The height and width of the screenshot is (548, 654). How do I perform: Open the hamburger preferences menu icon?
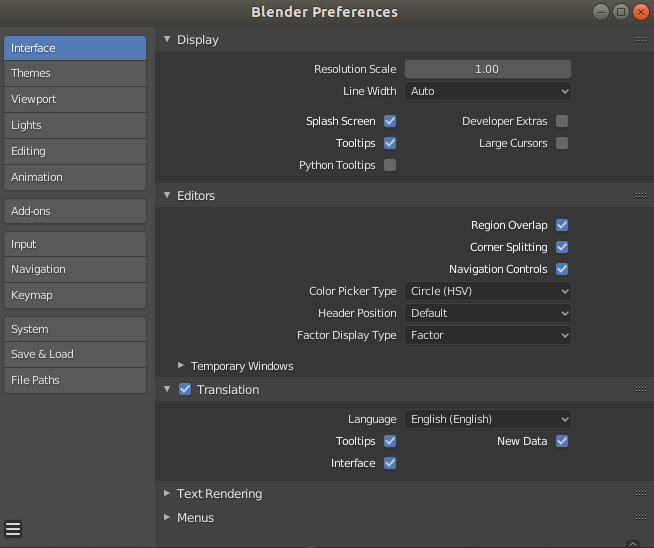click(x=13, y=528)
